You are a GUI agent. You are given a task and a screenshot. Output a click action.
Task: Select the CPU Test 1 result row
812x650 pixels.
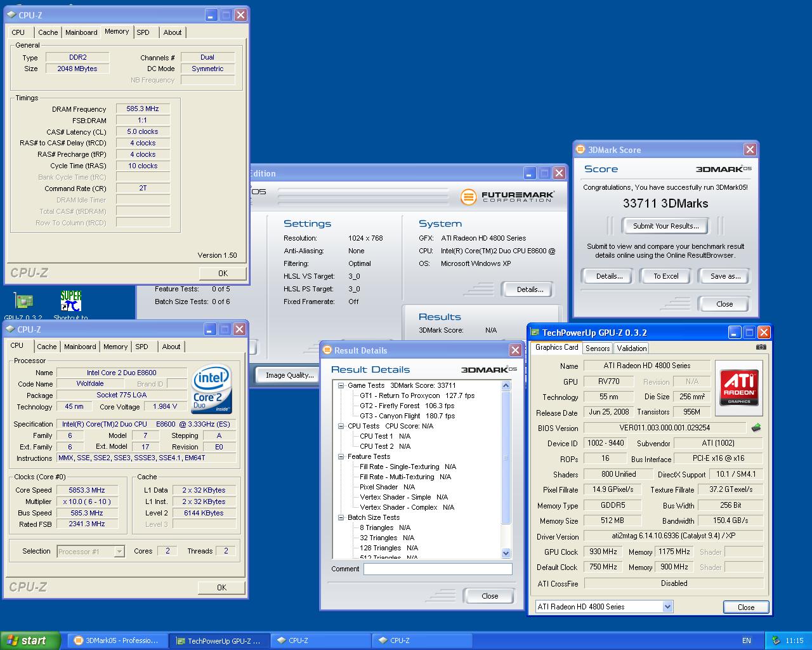pos(385,436)
